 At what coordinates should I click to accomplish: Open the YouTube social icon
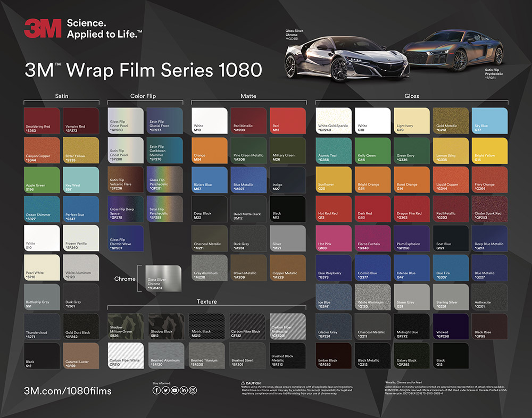point(174,390)
